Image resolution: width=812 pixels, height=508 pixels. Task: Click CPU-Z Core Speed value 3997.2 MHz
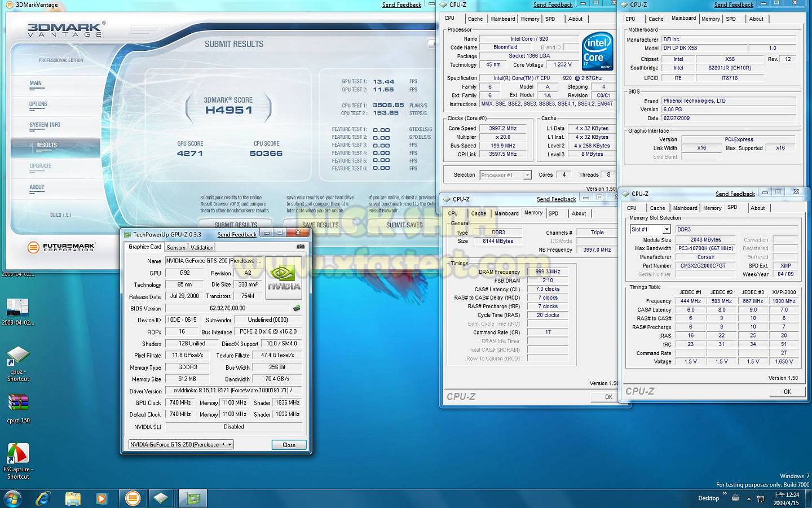pos(503,128)
